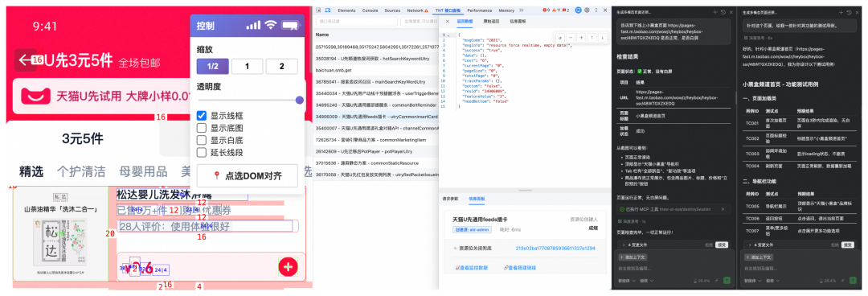Click the red error count badge showing 9
Screen dimensions: 868x296
(547, 10)
